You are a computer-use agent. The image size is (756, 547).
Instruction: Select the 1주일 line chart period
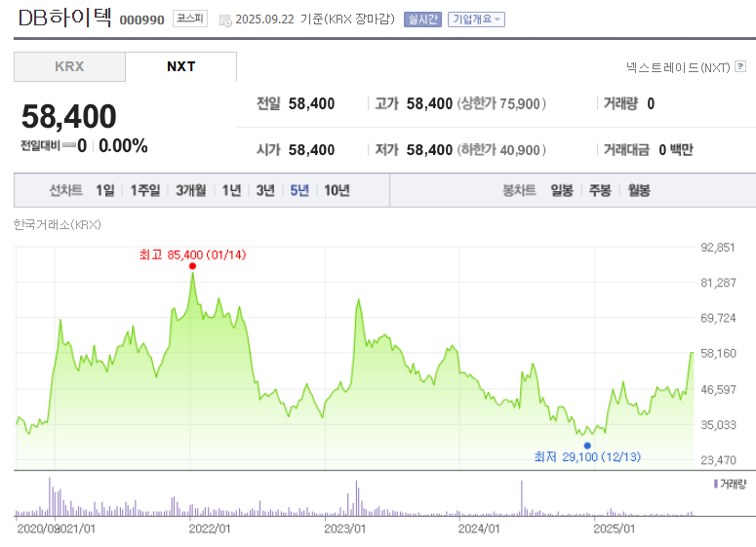145,190
